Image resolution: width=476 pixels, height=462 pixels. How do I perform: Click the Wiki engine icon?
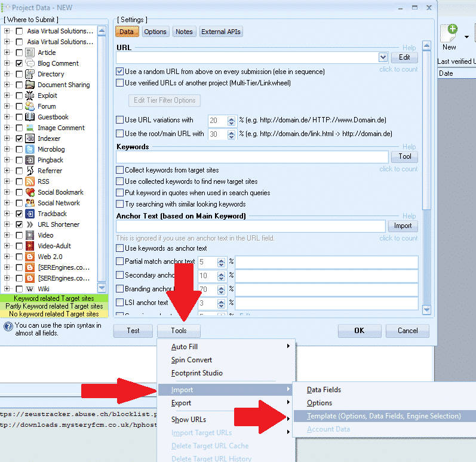point(30,289)
